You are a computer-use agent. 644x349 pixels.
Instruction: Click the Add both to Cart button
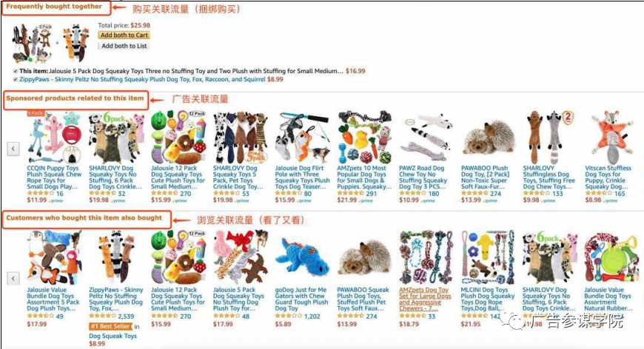tap(124, 35)
